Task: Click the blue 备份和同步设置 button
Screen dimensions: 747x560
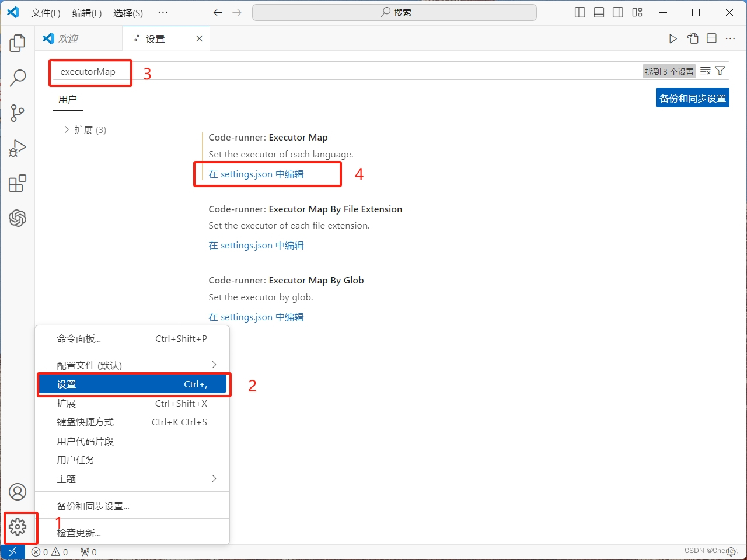Action: pos(692,98)
